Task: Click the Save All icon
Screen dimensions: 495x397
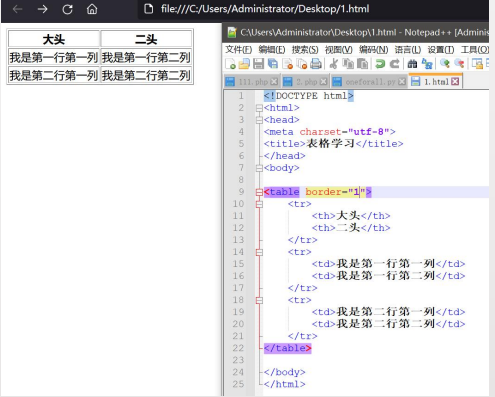Action: [273, 63]
